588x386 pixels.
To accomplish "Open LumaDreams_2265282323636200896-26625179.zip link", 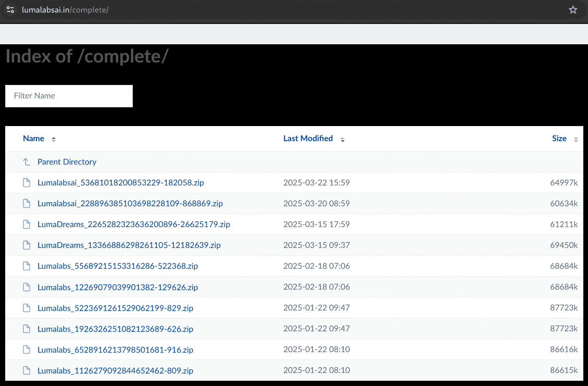I will (134, 225).
